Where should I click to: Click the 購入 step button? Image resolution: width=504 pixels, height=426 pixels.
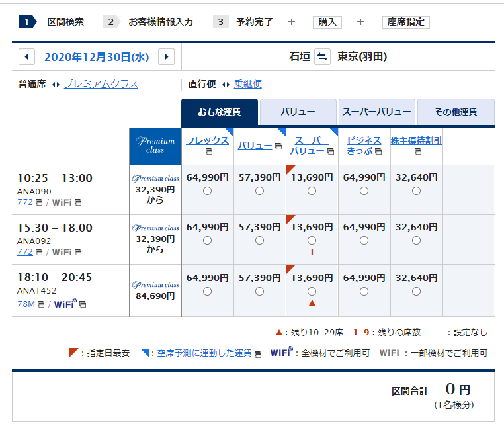pos(327,22)
